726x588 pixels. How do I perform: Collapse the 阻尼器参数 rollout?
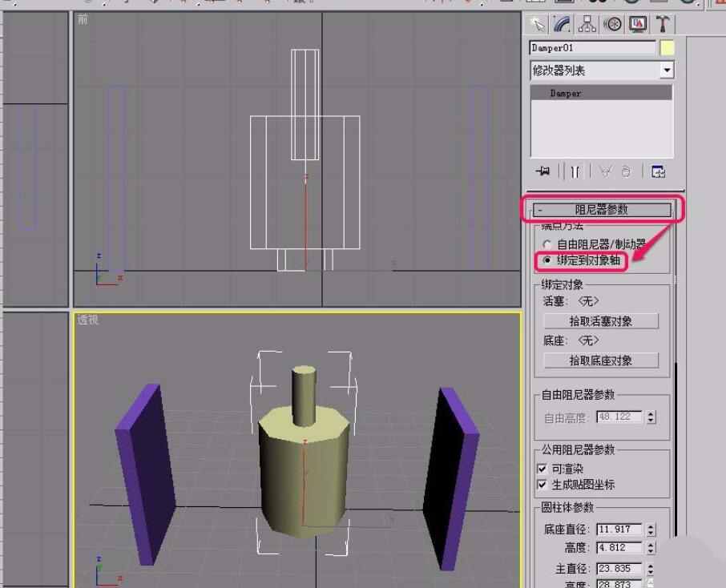point(601,209)
